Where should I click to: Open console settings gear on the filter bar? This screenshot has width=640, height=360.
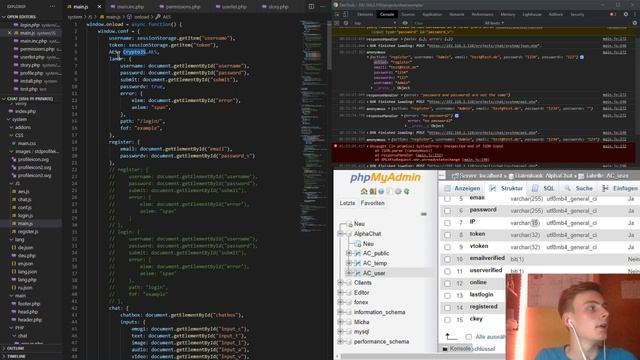click(635, 23)
